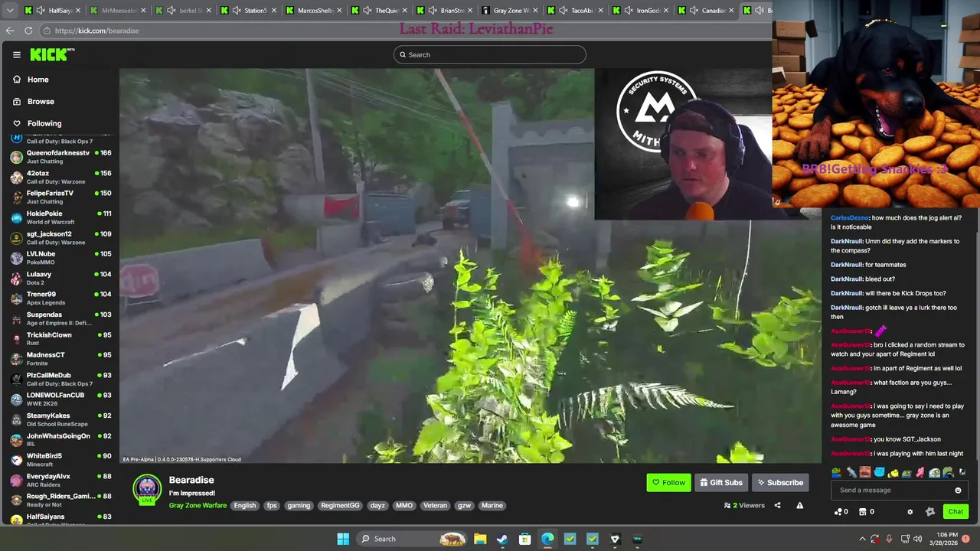
Task: Click the channel points icon
Action: (838, 512)
